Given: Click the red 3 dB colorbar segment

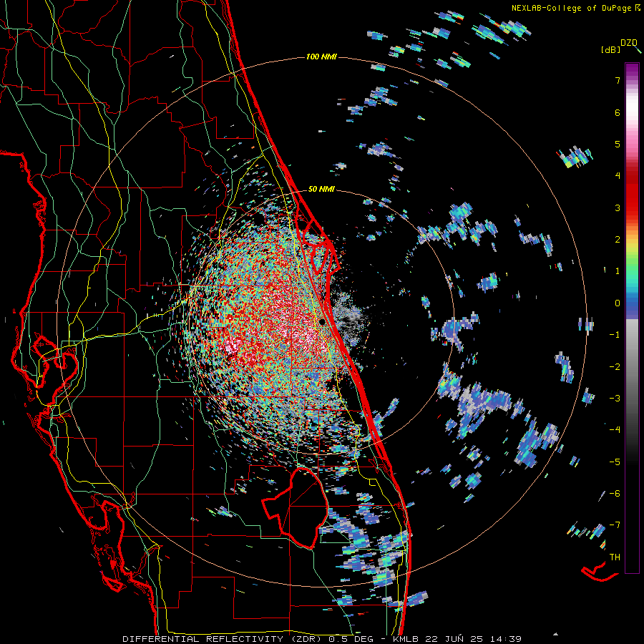Looking at the screenshot, I should click(632, 208).
